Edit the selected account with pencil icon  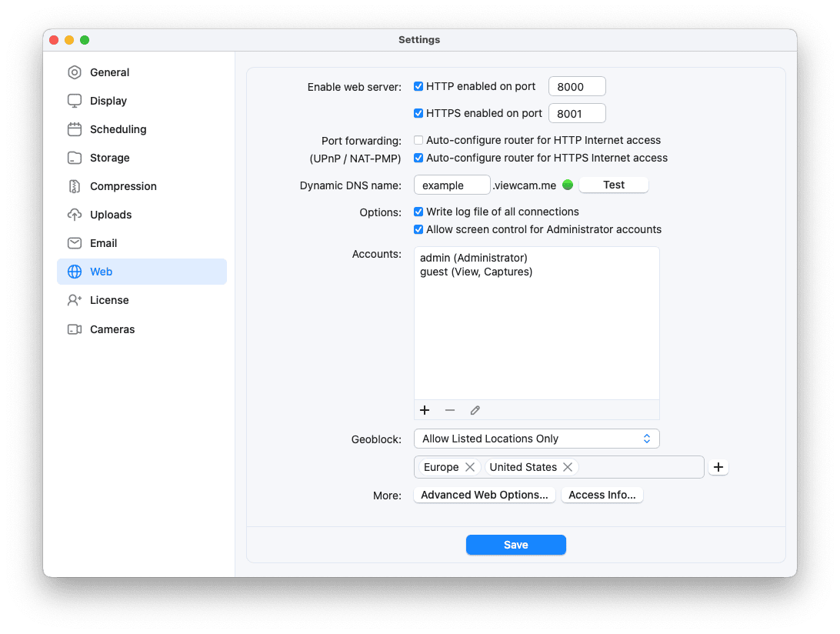(475, 410)
